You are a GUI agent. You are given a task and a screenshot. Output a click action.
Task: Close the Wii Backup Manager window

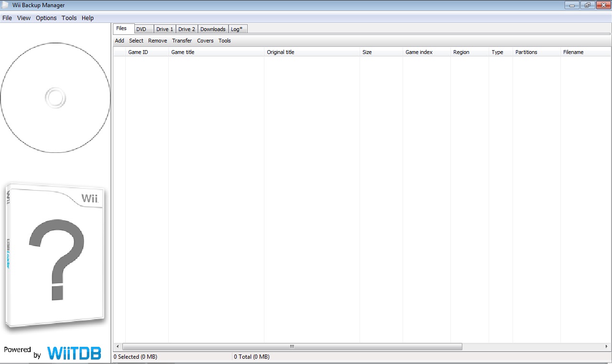(x=602, y=5)
